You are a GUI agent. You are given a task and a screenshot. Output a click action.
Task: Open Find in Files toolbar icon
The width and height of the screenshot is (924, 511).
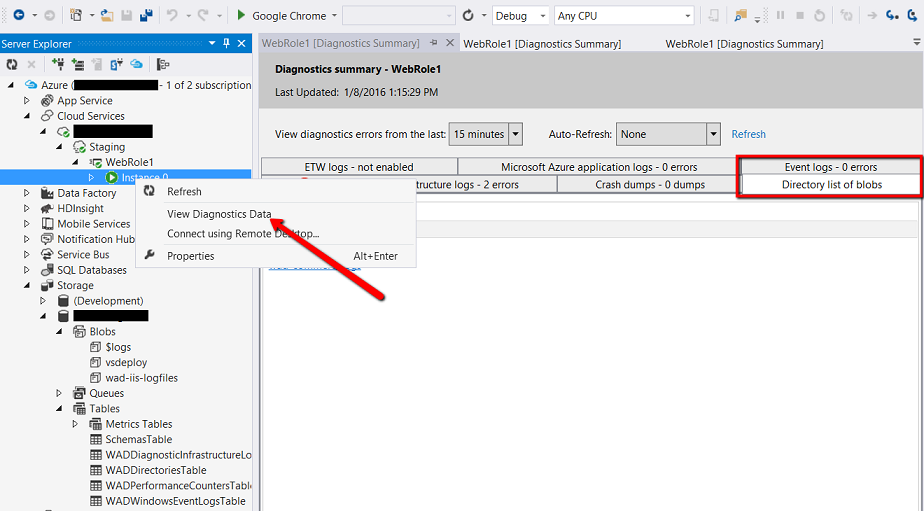(x=741, y=16)
